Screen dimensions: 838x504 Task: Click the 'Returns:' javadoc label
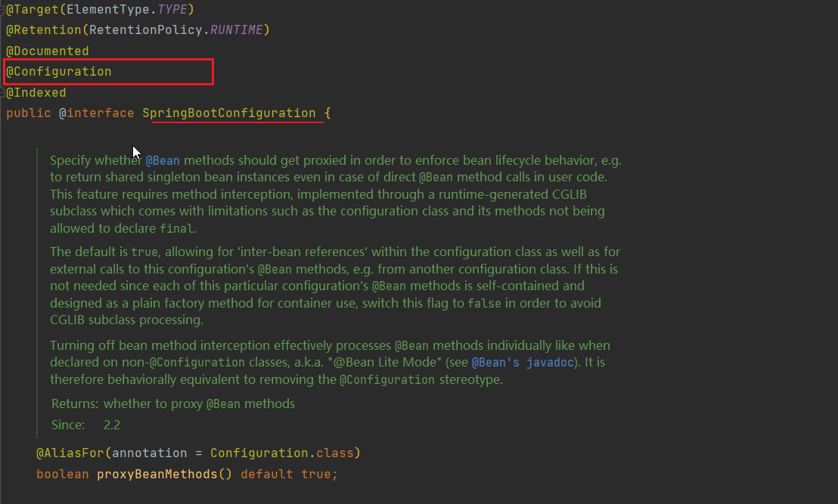[x=75, y=404]
